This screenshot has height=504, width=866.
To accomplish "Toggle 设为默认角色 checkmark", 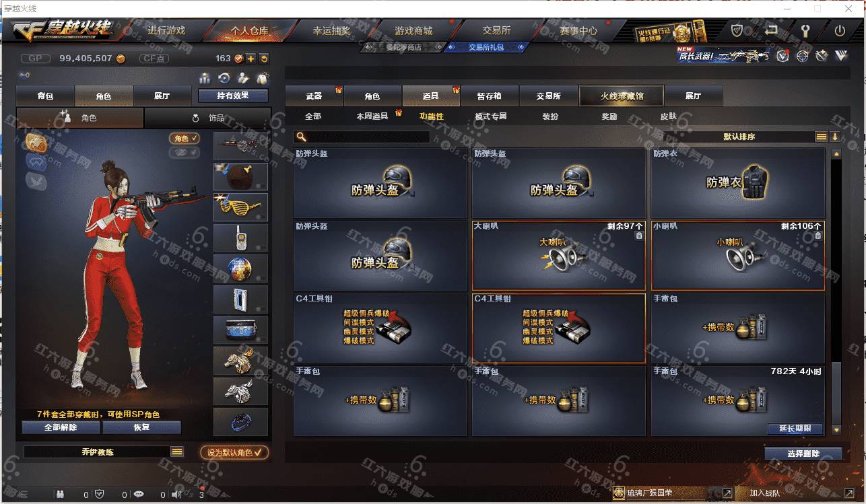I will coord(234,452).
